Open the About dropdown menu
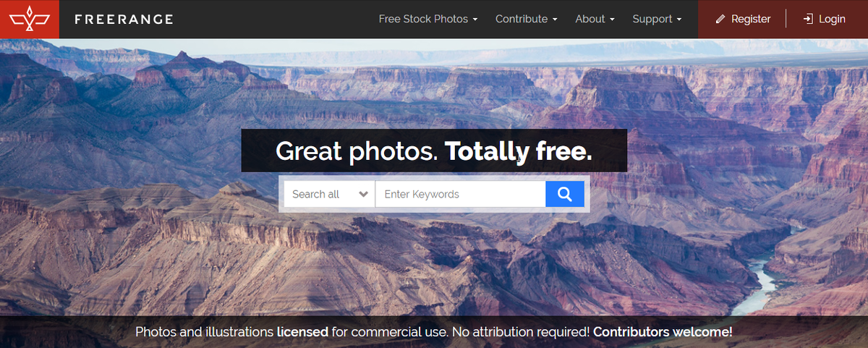The width and height of the screenshot is (868, 348). coord(595,20)
